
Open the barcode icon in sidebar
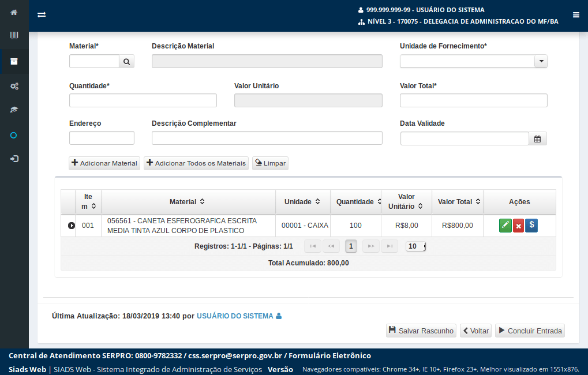[x=14, y=36]
